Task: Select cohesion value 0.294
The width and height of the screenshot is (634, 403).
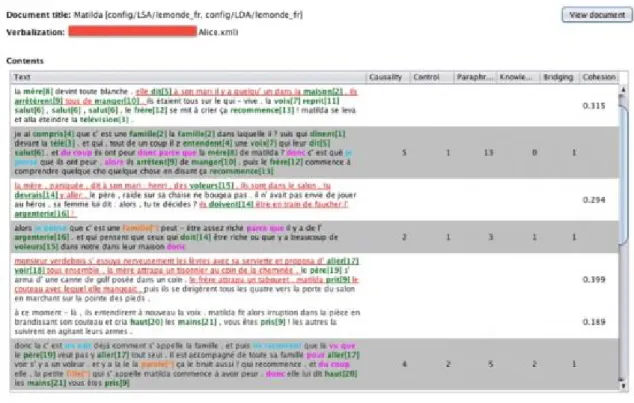Action: coord(594,200)
